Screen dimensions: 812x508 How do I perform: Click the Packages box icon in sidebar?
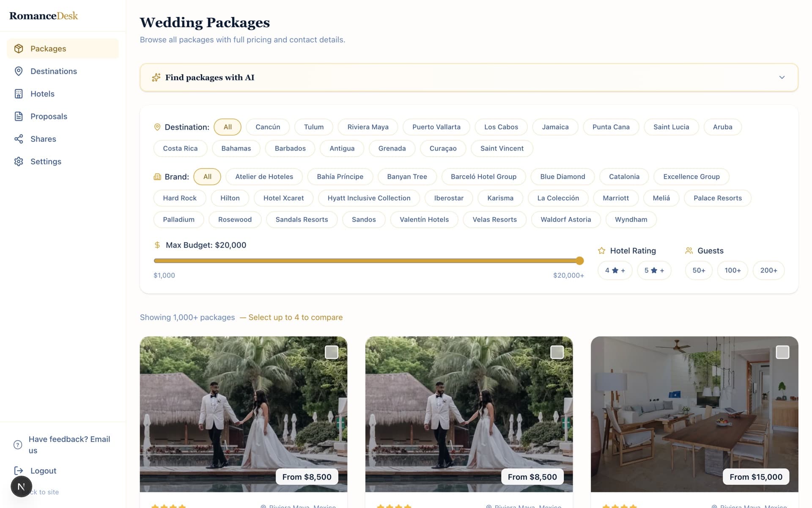pos(19,49)
